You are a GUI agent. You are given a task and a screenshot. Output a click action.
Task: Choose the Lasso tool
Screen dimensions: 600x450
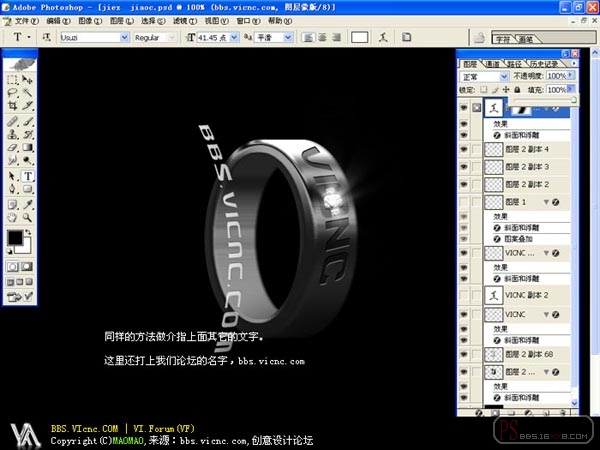[x=13, y=92]
